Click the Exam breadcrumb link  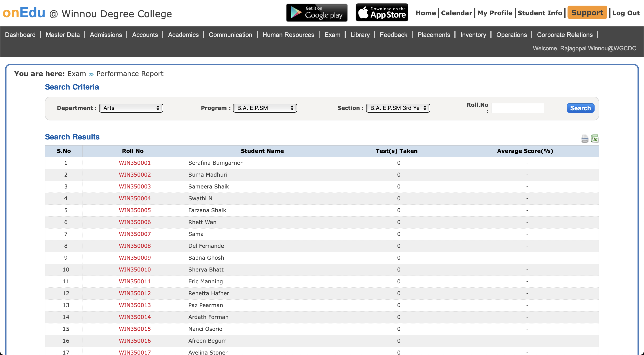[76, 74]
